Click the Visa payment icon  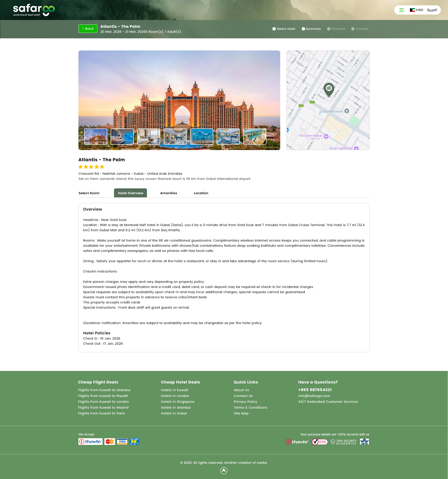pyautogui.click(x=122, y=441)
